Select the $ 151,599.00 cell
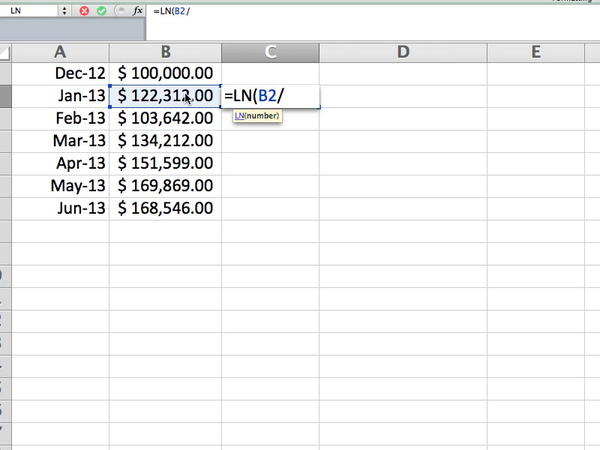 165,164
